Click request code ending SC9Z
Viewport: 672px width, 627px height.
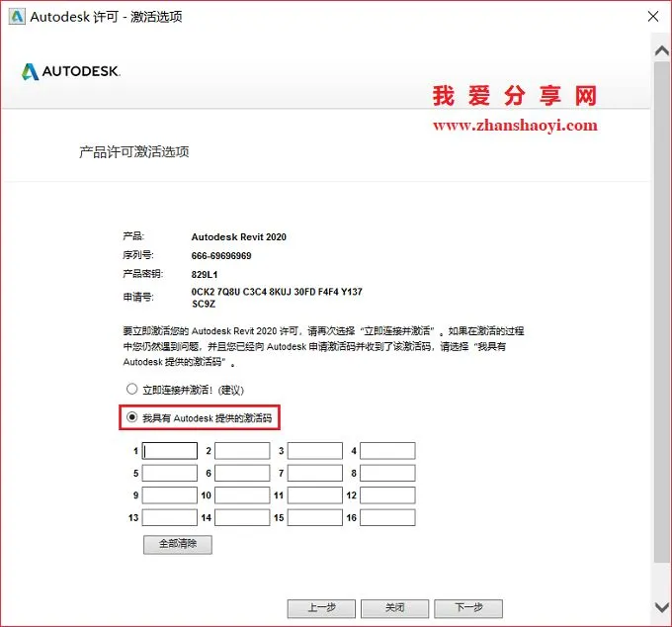coord(204,304)
